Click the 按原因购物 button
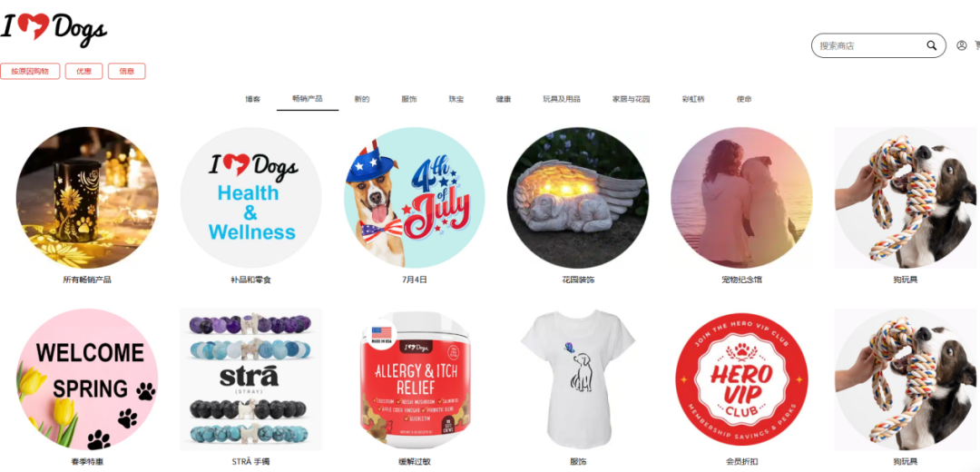This screenshot has width=980, height=472. [30, 72]
